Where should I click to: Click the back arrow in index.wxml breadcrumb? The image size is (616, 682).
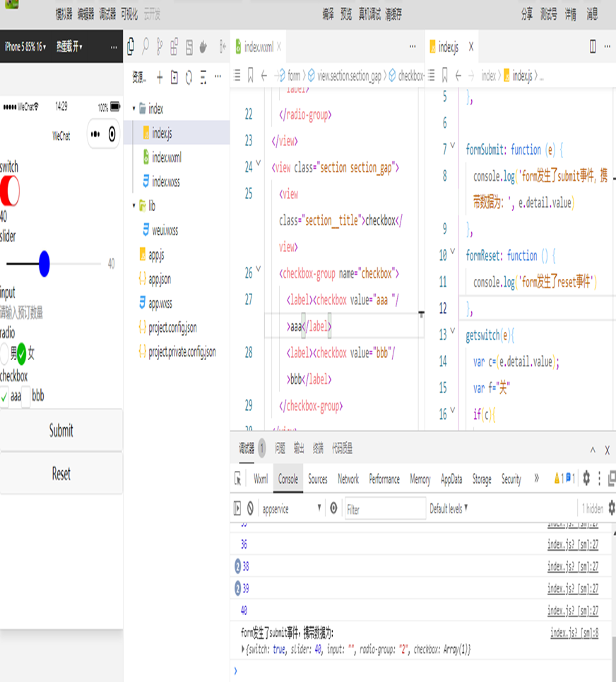point(264,76)
